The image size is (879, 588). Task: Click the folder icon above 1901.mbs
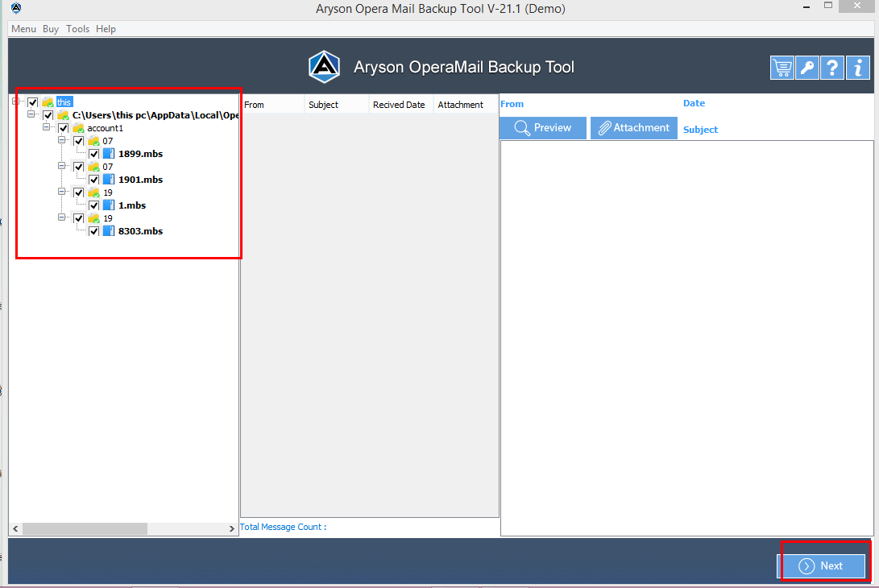(x=93, y=167)
